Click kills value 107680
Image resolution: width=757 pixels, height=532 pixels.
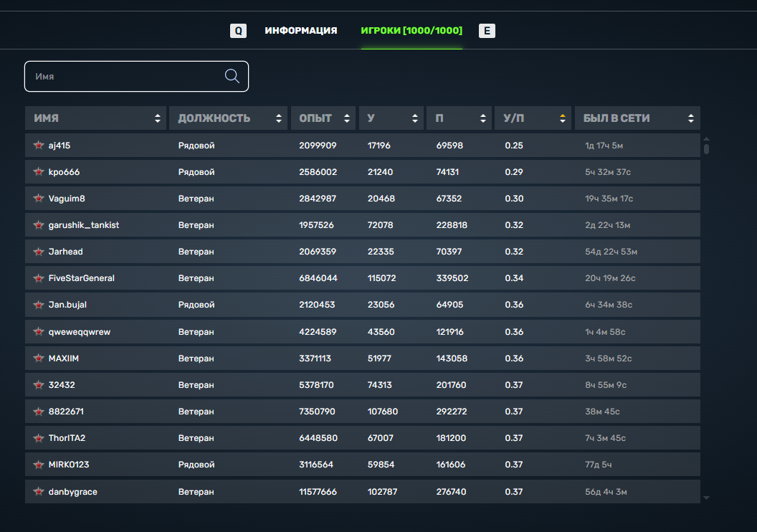[x=383, y=412]
